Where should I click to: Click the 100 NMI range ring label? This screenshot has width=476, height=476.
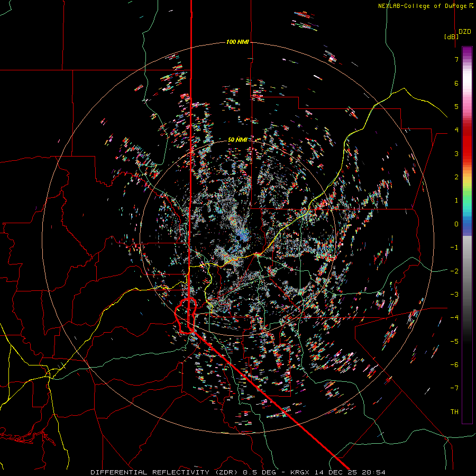tap(237, 42)
